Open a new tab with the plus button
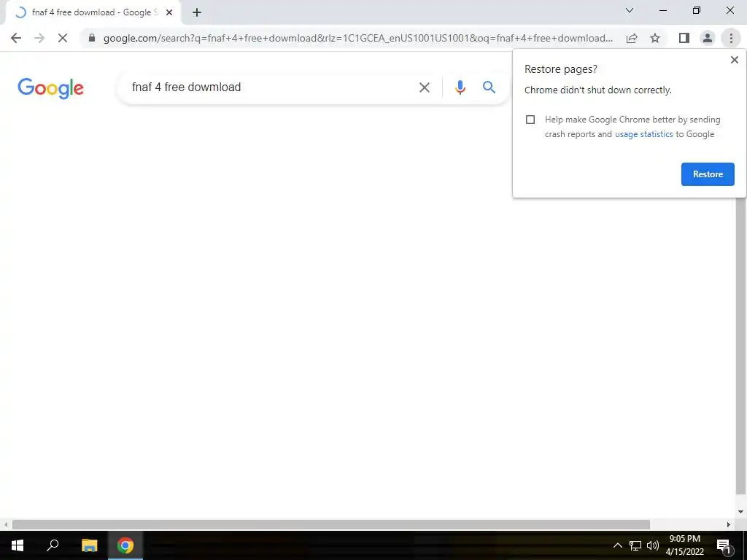Viewport: 747px width, 560px height. (197, 13)
